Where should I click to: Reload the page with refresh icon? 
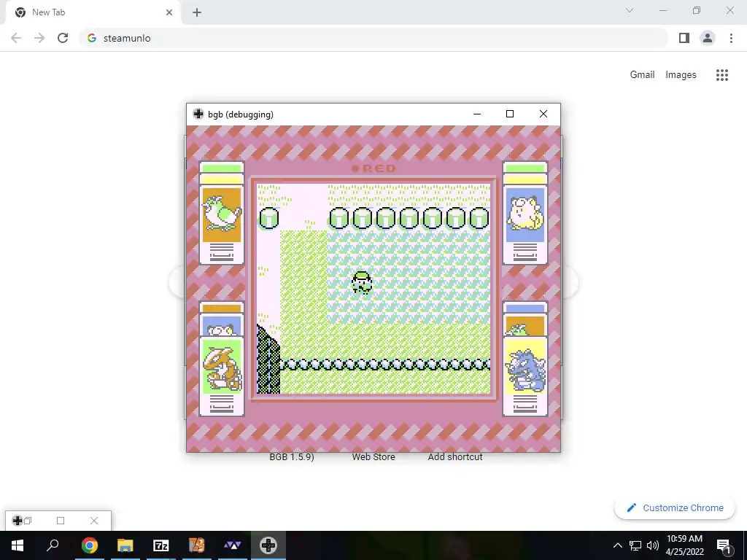click(x=63, y=38)
